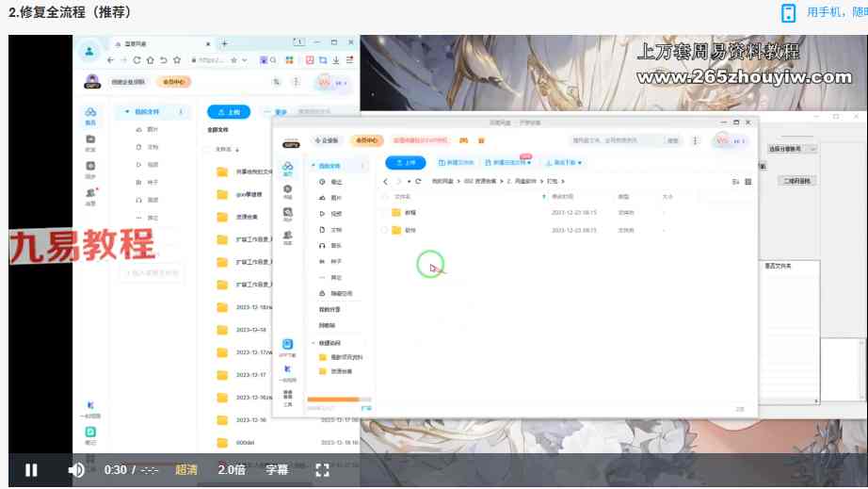Image resolution: width=868 pixels, height=489 pixels.
Task: Open the 超清 quality selector
Action: click(185, 469)
